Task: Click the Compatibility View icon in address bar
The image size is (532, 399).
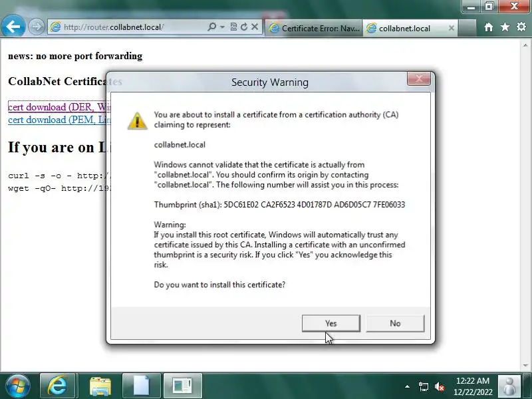Action: (x=233, y=27)
